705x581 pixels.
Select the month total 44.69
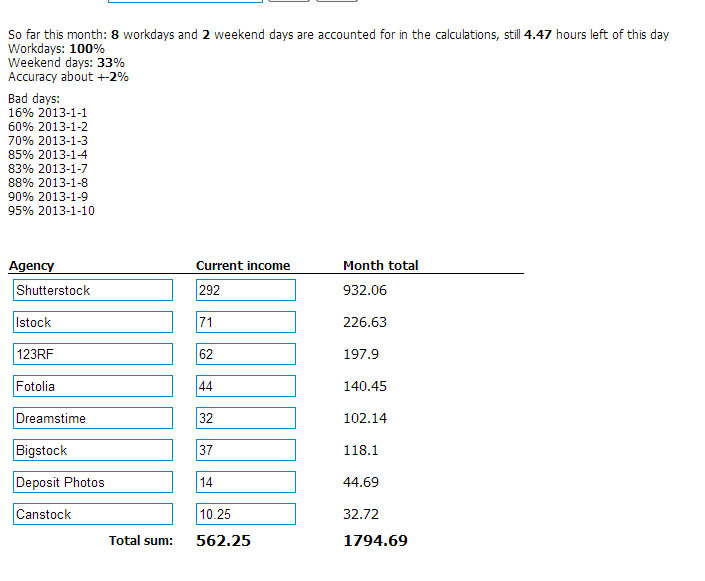[x=361, y=482]
